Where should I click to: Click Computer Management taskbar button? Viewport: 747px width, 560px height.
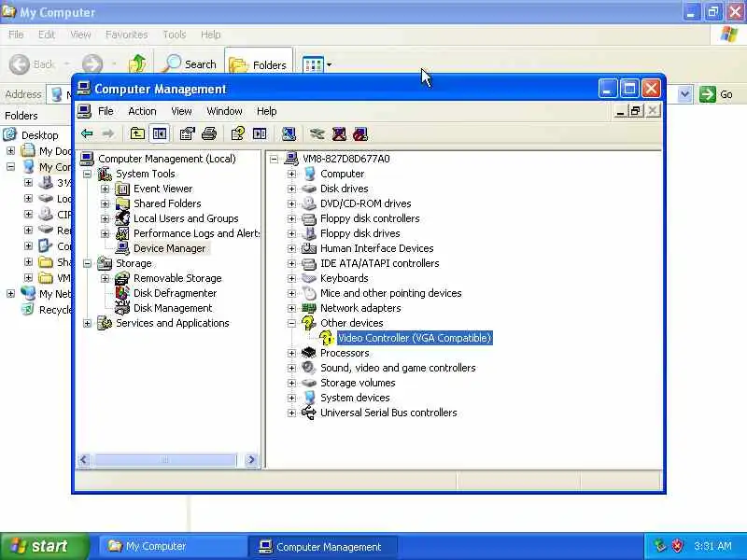pyautogui.click(x=322, y=547)
